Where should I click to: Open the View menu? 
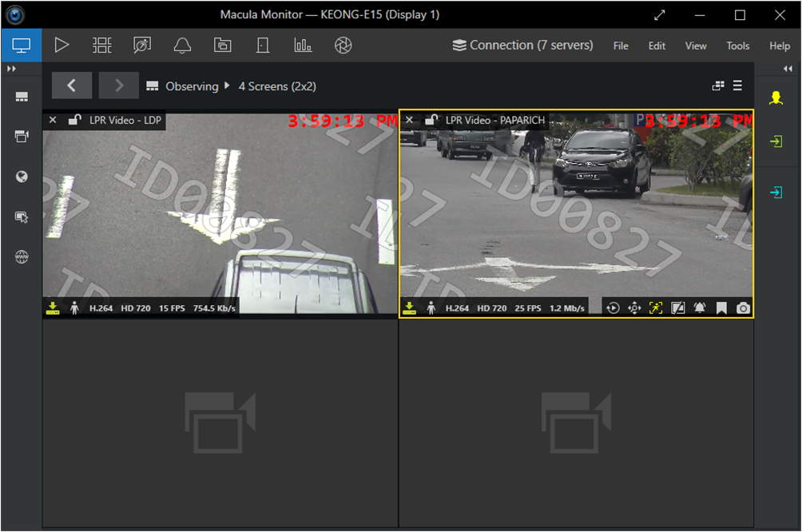tap(696, 46)
